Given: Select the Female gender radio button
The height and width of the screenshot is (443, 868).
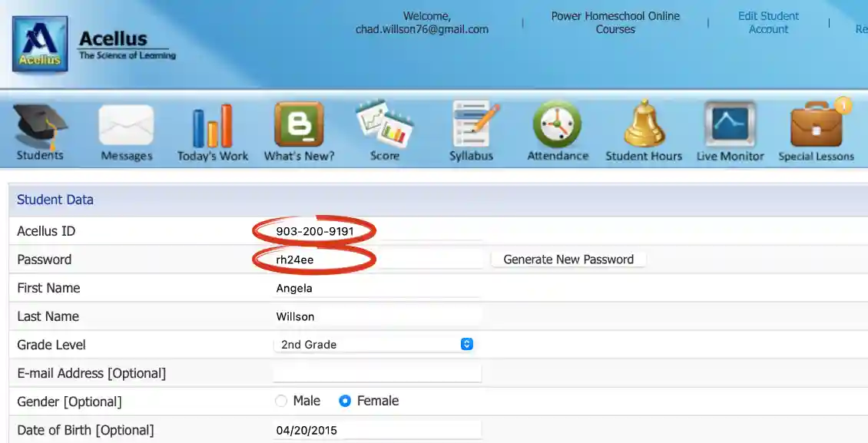Looking at the screenshot, I should [345, 401].
